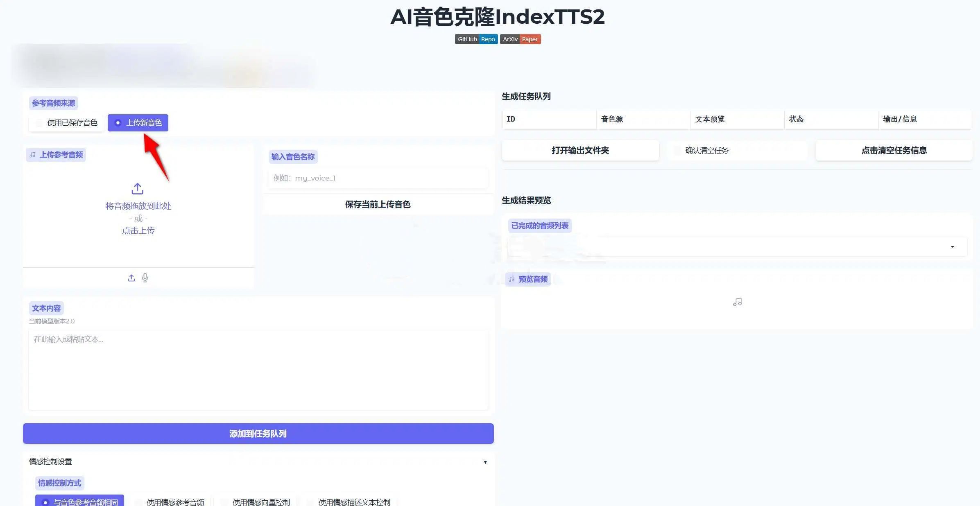This screenshot has height=506, width=980.
Task: Click the music note in preview audio
Action: tap(737, 302)
